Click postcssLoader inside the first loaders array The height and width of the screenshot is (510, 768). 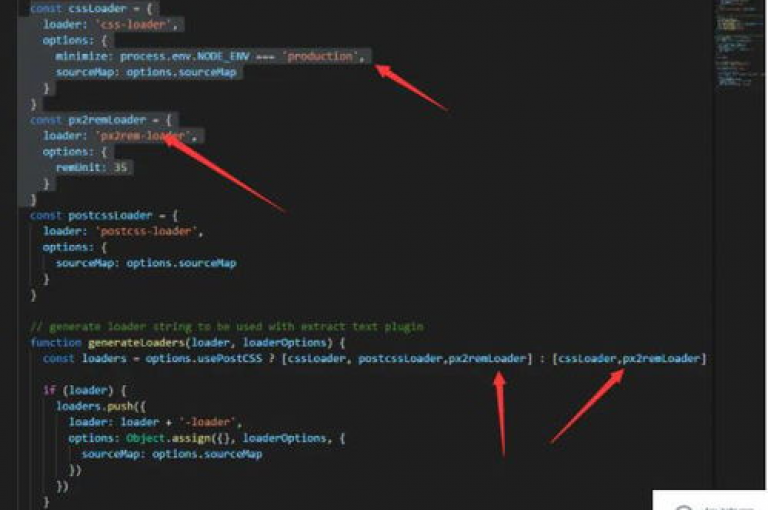[x=400, y=359]
